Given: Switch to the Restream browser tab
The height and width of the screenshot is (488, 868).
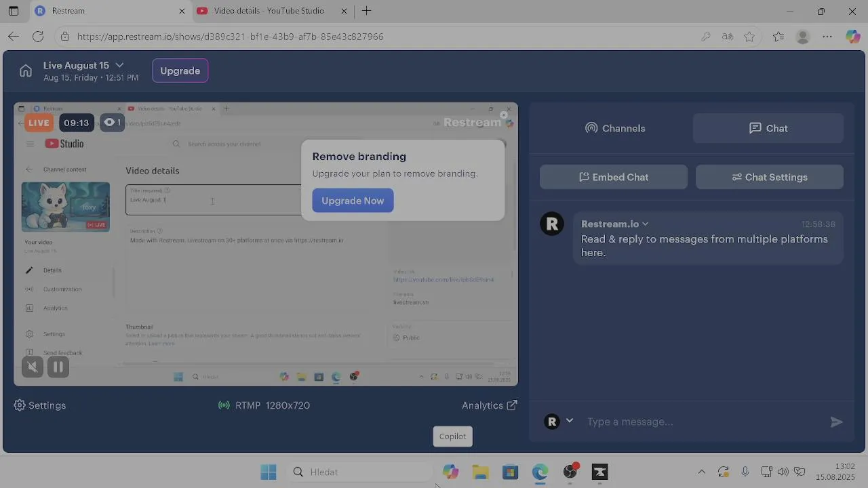Looking at the screenshot, I should click(109, 11).
